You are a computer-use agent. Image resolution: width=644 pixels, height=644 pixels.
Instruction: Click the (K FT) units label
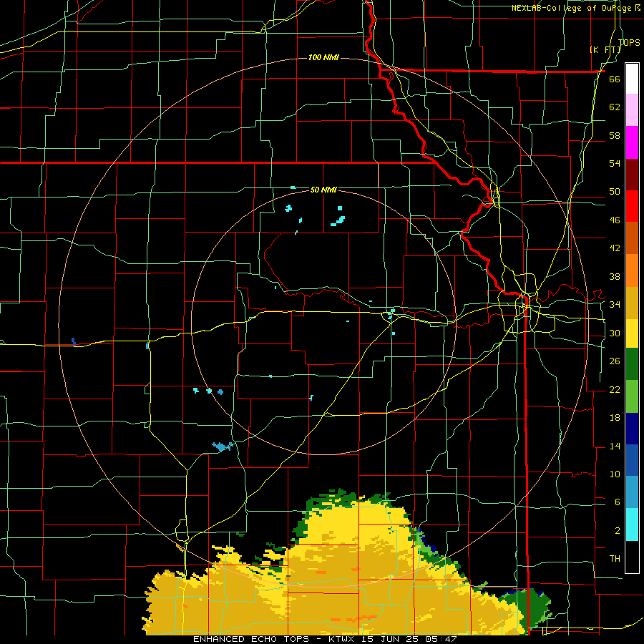click(605, 49)
